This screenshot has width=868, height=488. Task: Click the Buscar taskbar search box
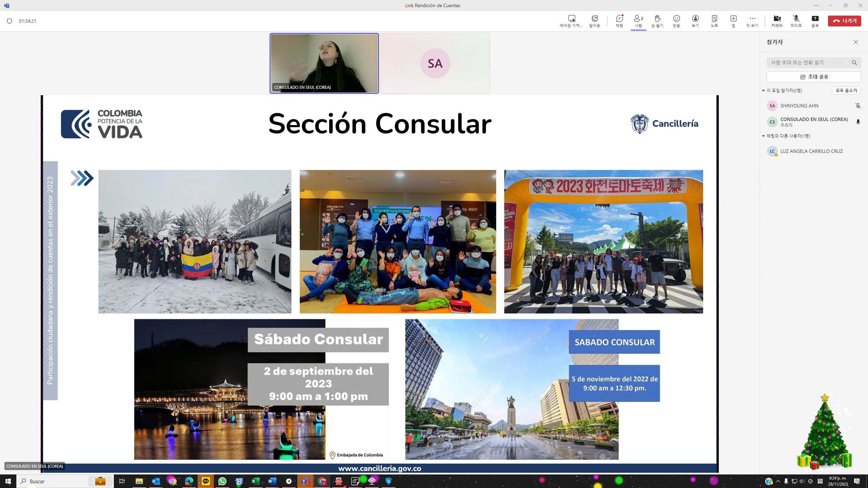tap(65, 481)
